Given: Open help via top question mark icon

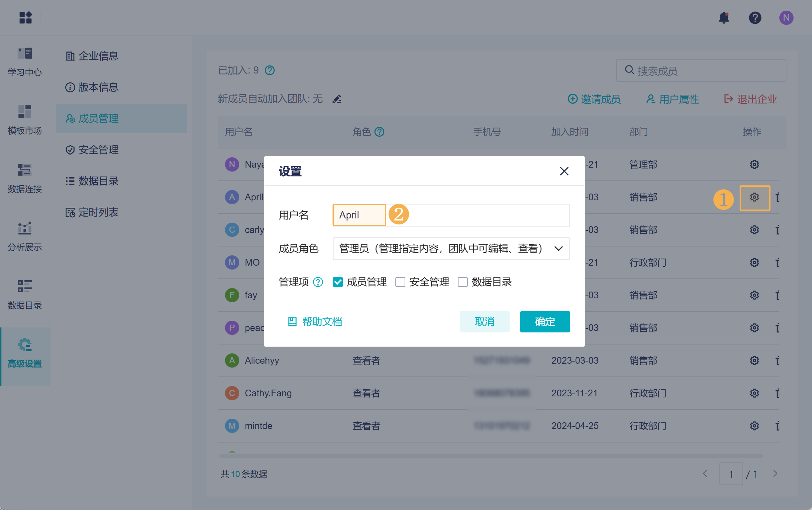Looking at the screenshot, I should click(x=755, y=18).
